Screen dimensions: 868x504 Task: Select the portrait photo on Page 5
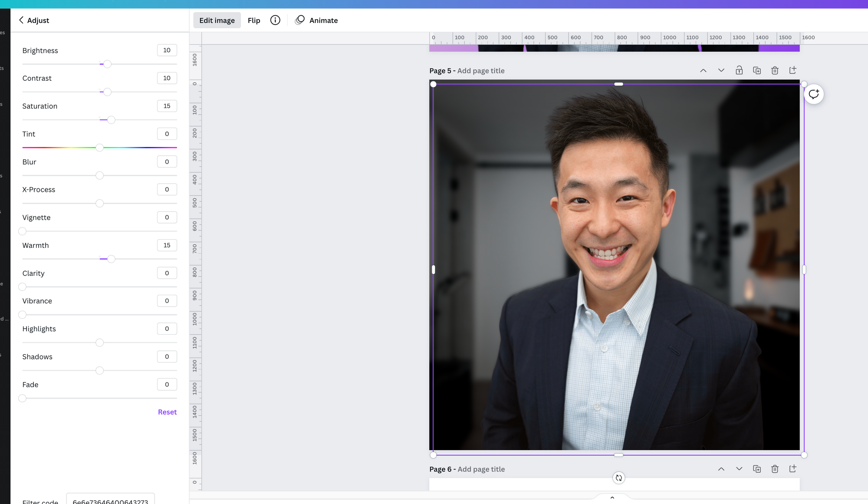(x=616, y=267)
